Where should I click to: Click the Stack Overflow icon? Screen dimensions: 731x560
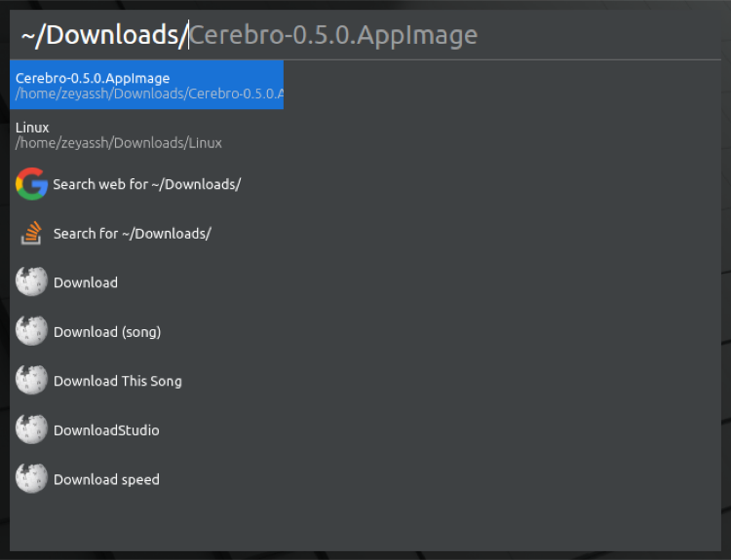[31, 233]
